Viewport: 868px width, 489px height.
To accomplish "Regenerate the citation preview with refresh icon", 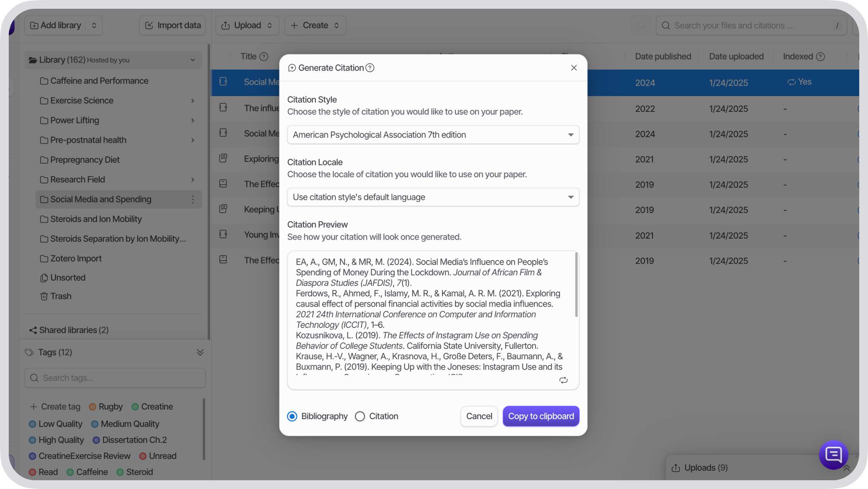I will point(563,380).
